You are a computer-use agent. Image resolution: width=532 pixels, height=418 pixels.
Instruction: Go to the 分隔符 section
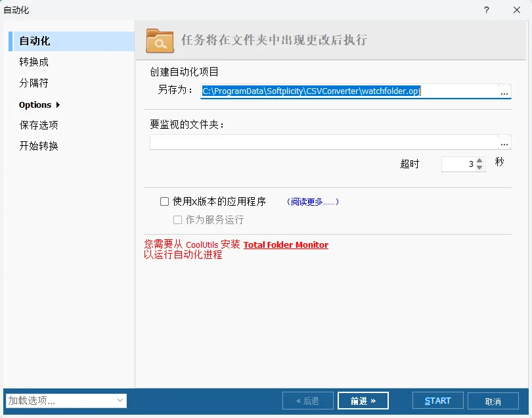(34, 83)
